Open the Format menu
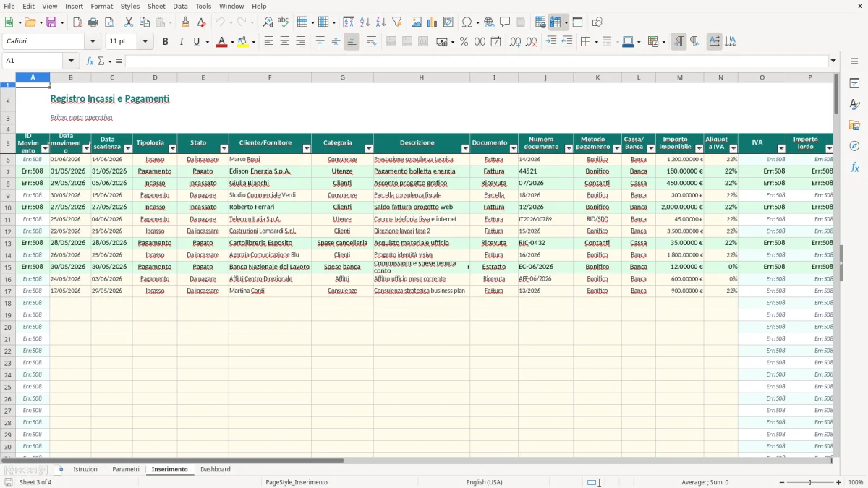Viewport: 868px width, 488px height. coord(101,6)
